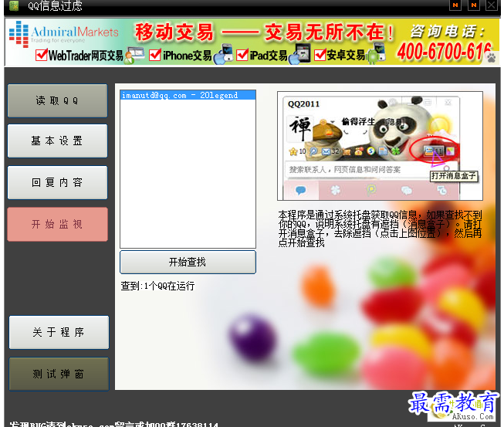Click the QQ2011 tutorial thumbnail image
Screen dimensions: 504x427
pyautogui.click(x=380, y=146)
